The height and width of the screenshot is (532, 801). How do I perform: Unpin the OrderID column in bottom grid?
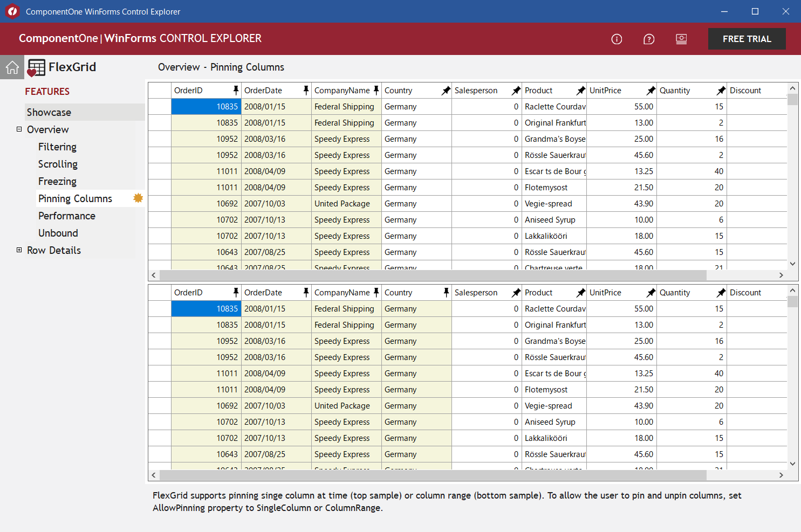click(x=236, y=292)
